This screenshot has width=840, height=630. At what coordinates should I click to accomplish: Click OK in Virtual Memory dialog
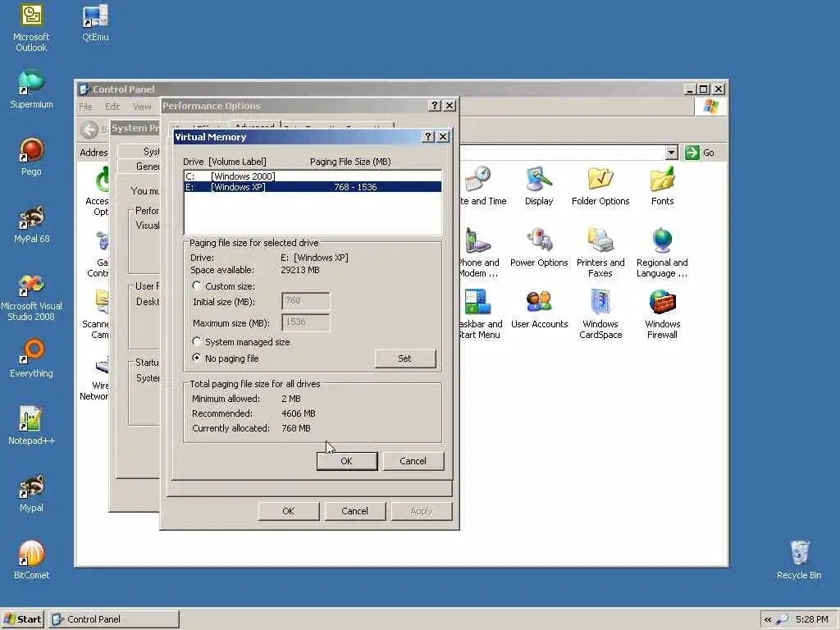click(347, 461)
